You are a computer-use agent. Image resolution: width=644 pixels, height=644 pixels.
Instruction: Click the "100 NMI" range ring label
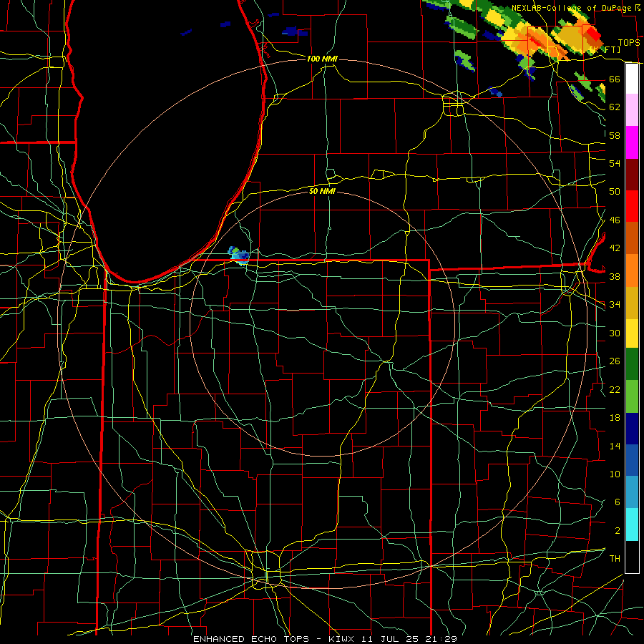tap(322, 59)
